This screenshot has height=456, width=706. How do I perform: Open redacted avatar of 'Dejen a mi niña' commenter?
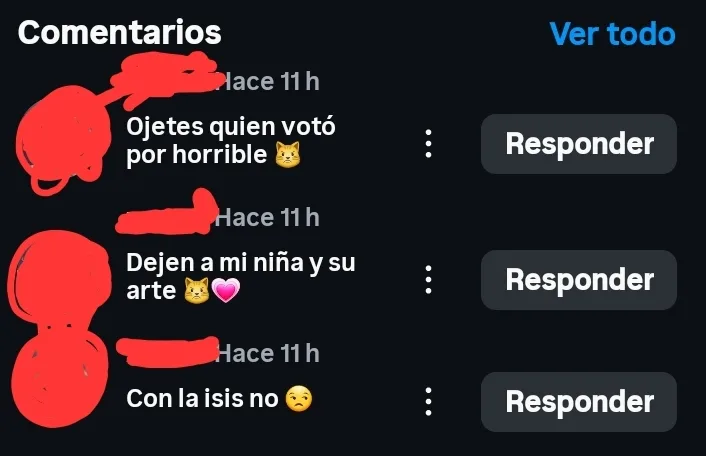(59, 277)
